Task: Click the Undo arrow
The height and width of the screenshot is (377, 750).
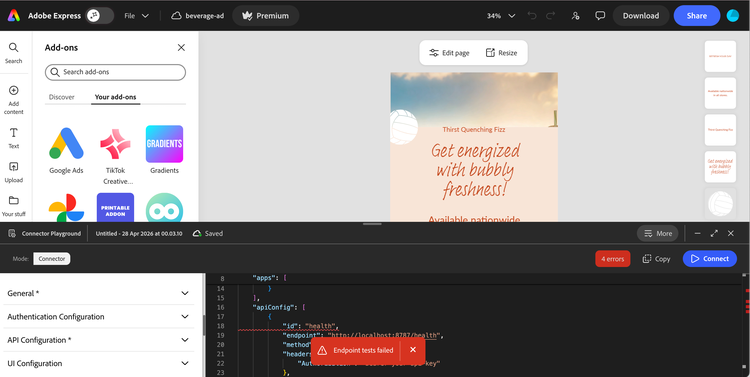Action: pyautogui.click(x=531, y=16)
